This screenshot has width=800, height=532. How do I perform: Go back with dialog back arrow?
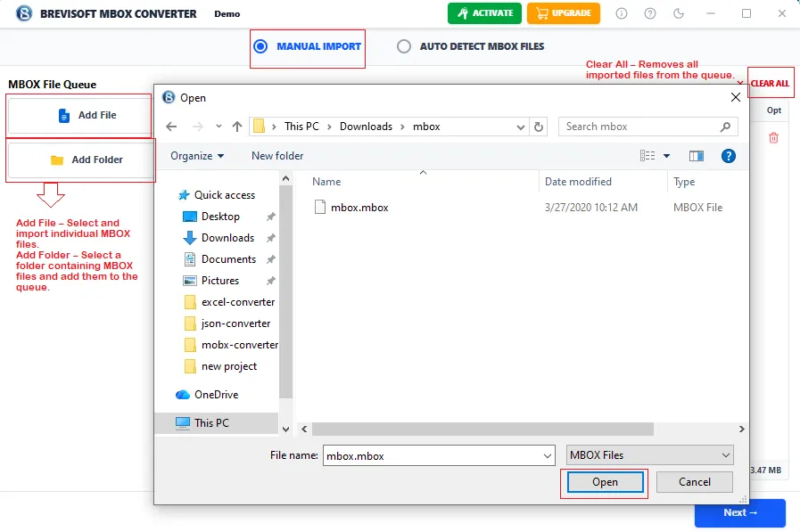pos(171,127)
